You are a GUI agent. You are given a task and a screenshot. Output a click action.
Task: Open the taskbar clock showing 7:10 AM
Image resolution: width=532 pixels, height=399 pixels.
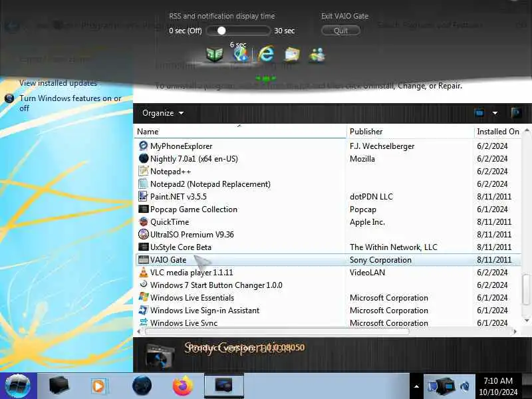(x=498, y=386)
